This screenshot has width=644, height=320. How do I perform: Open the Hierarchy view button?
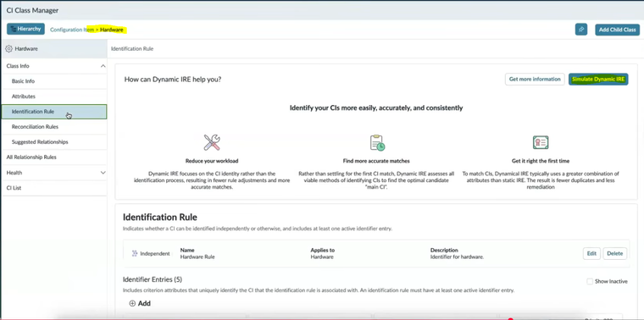[25, 29]
